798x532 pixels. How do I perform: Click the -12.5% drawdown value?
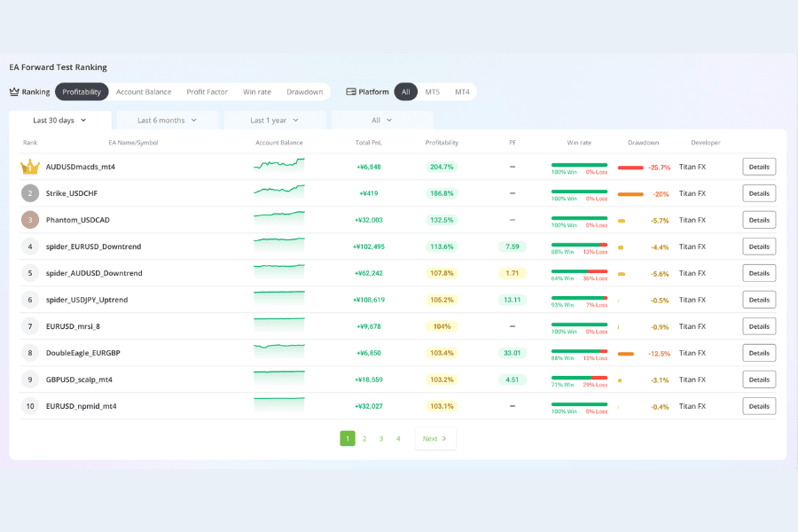659,353
